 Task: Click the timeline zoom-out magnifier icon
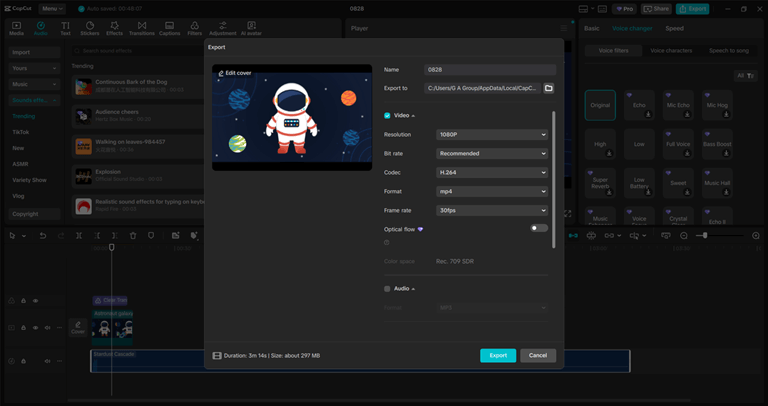[x=684, y=236]
